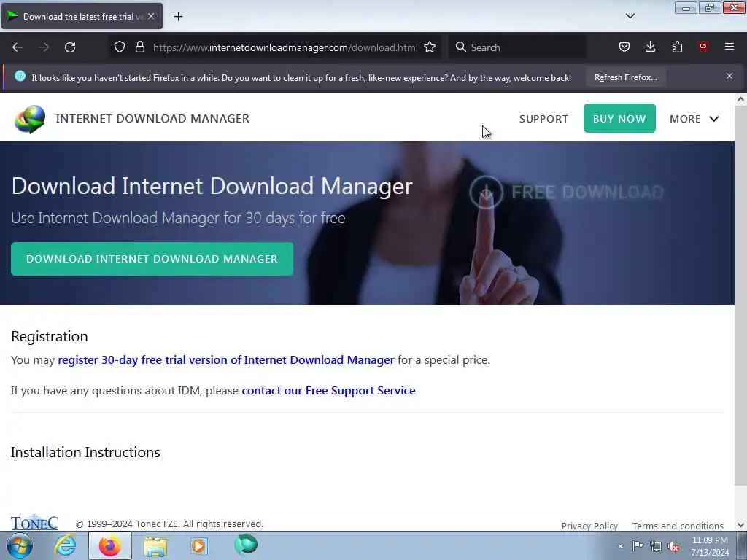Click the URL address bar

[285, 47]
